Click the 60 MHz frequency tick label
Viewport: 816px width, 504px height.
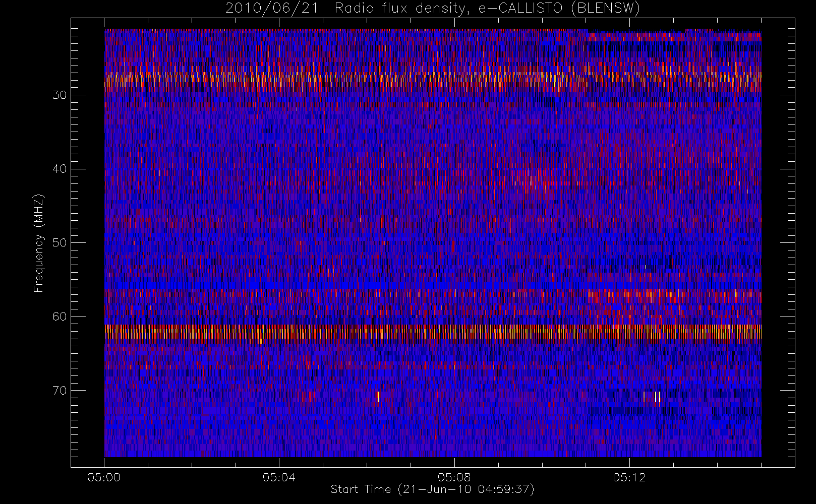[x=60, y=317]
